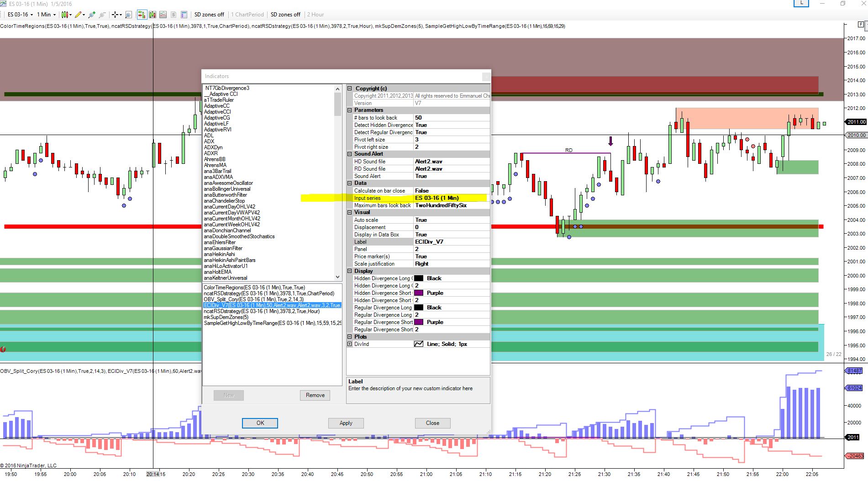Viewport: 868px width, 481px height.
Task: Click the green plug connect icon
Action: point(92,15)
